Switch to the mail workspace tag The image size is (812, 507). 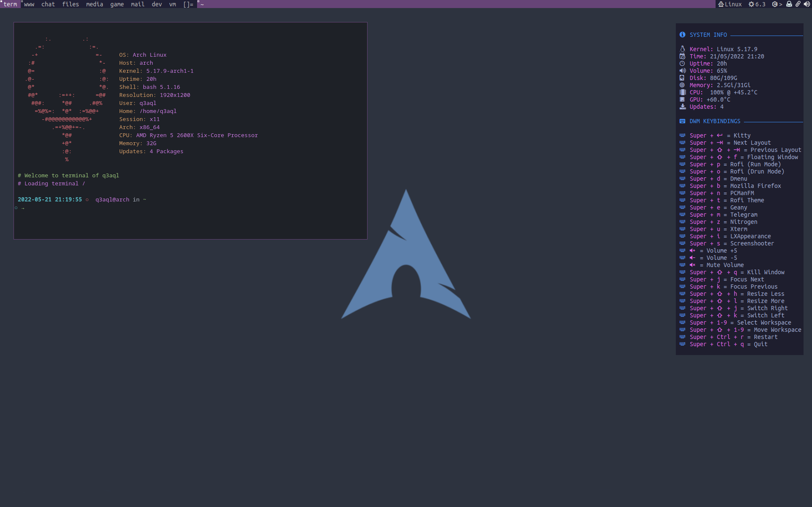[x=138, y=4]
